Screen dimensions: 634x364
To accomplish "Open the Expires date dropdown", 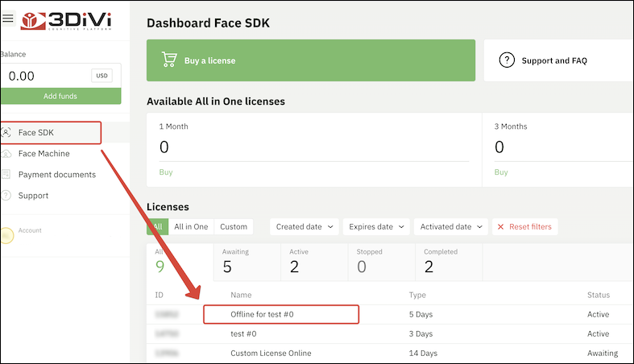I will (376, 226).
